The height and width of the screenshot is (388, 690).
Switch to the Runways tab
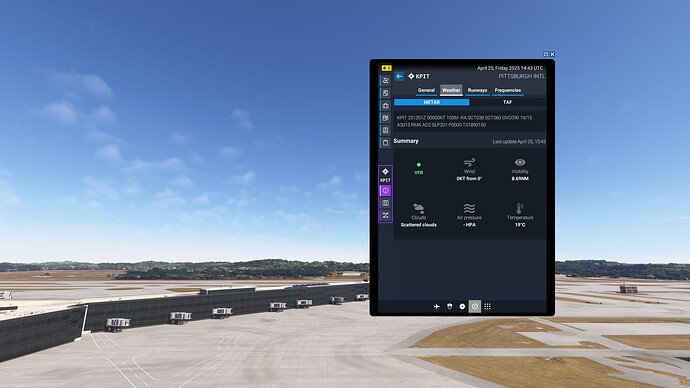pos(477,90)
